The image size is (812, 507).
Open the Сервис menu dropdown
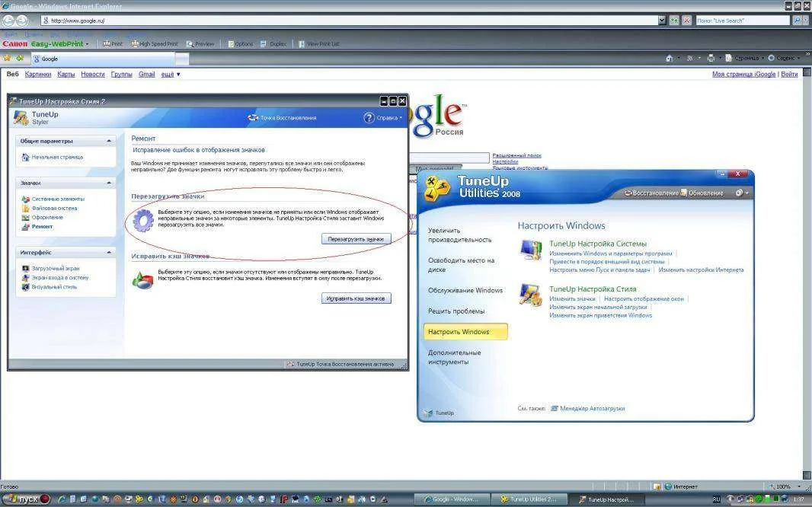click(x=798, y=58)
